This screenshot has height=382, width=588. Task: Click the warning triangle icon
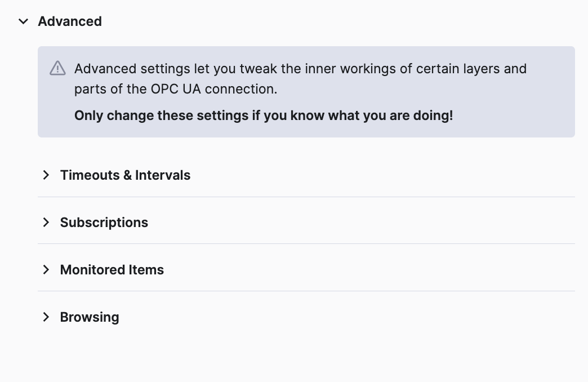tap(57, 69)
